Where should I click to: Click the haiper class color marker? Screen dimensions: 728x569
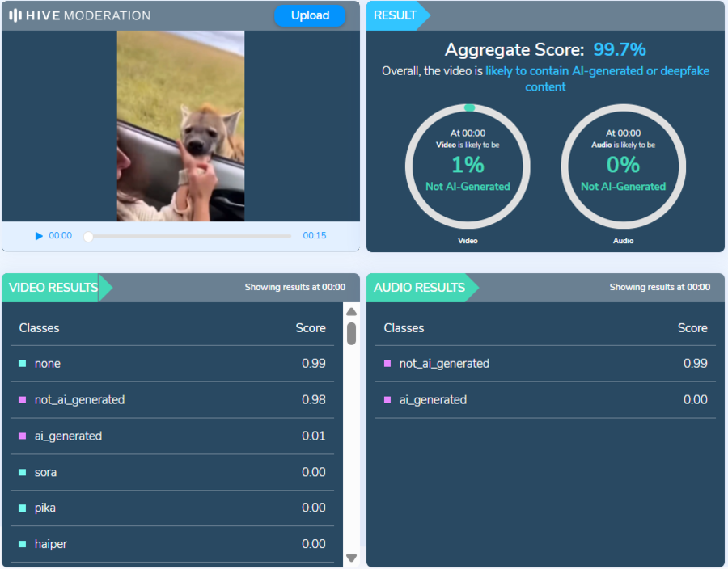coord(23,544)
